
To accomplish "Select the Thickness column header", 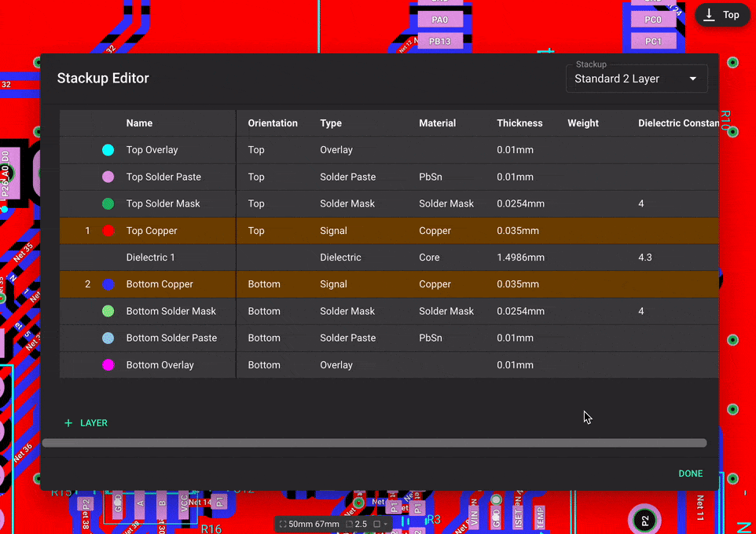I will click(519, 123).
